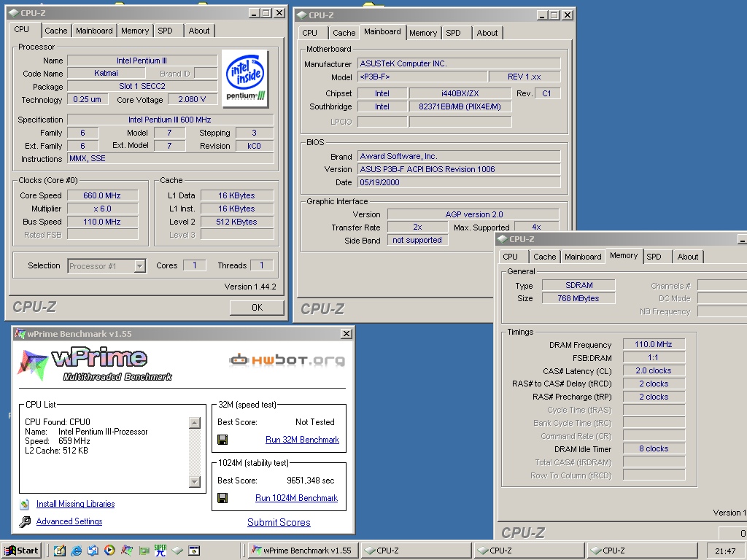This screenshot has height=560, width=747.
Task: Switch to the first CPU-Z taskbar button
Action: (x=415, y=551)
